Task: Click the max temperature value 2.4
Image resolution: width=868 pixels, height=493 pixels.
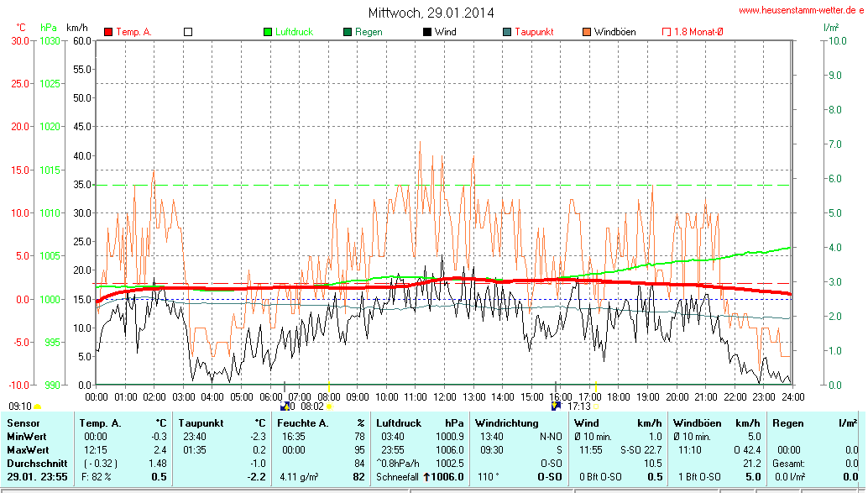Action: [x=160, y=450]
